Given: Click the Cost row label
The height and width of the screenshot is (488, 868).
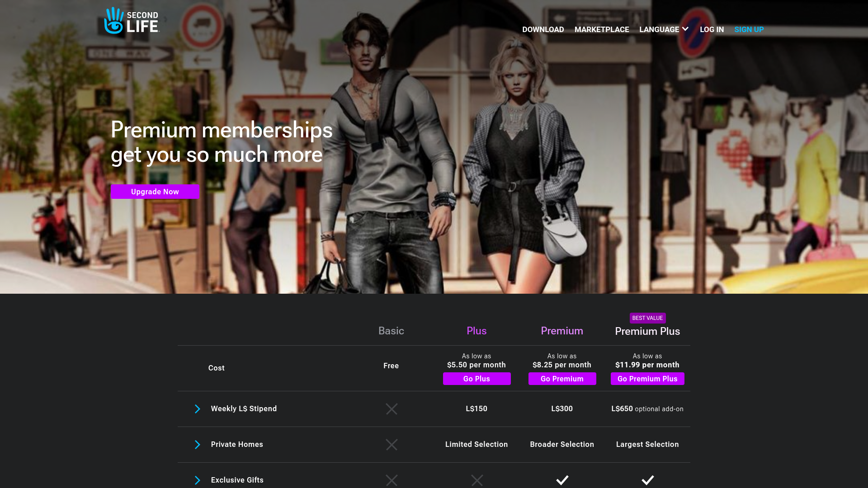Looking at the screenshot, I should pos(216,368).
